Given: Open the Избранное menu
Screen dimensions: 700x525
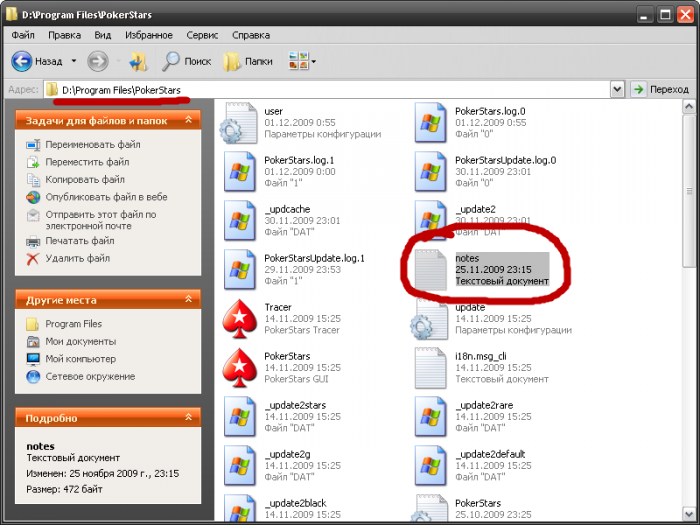Looking at the screenshot, I should coord(149,35).
